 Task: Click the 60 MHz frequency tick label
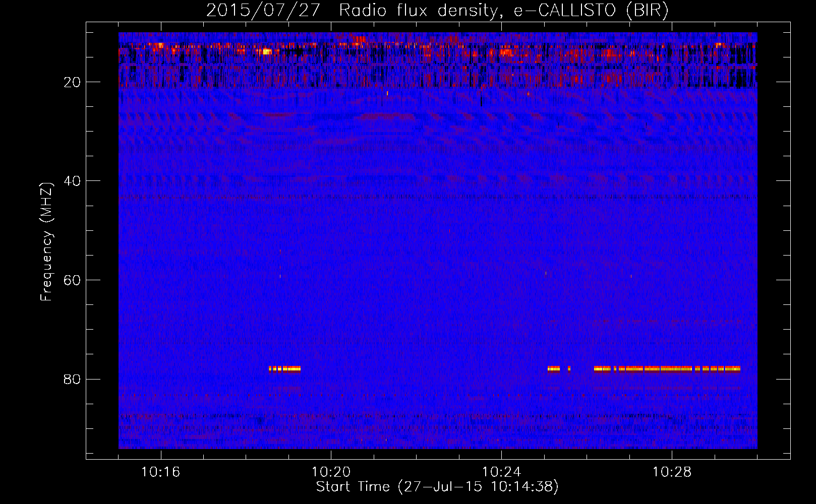pos(73,280)
